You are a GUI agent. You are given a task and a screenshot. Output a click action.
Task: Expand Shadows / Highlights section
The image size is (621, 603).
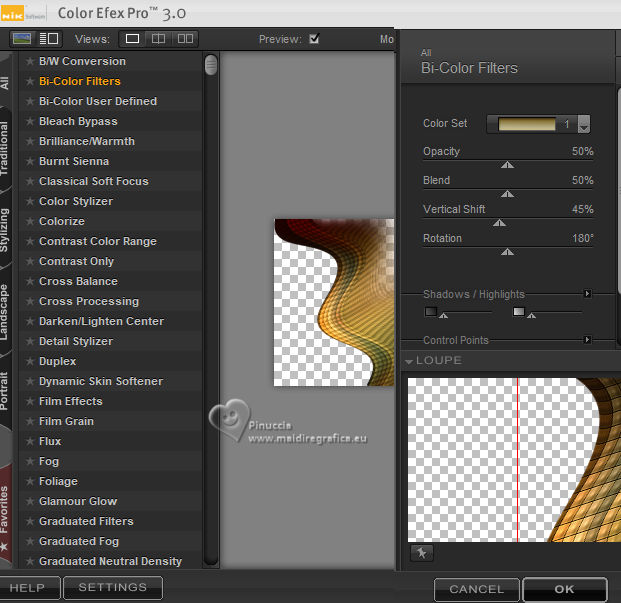(588, 294)
